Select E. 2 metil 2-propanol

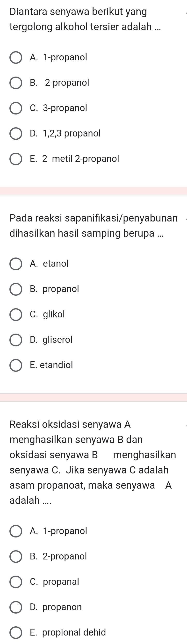coord(16,159)
